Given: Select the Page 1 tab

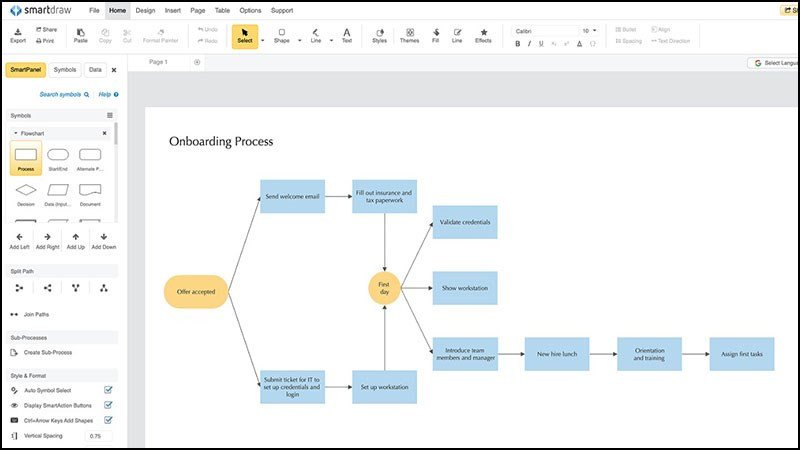Looking at the screenshot, I should (158, 62).
